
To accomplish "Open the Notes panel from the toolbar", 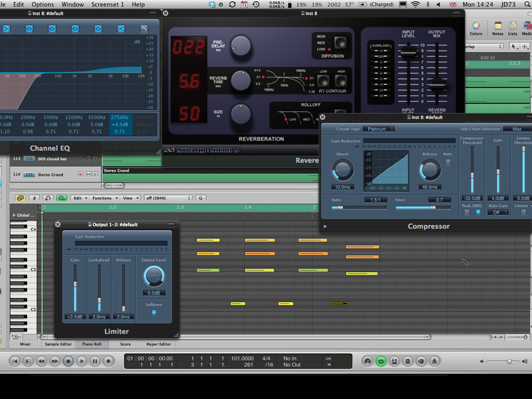I will coord(498,29).
